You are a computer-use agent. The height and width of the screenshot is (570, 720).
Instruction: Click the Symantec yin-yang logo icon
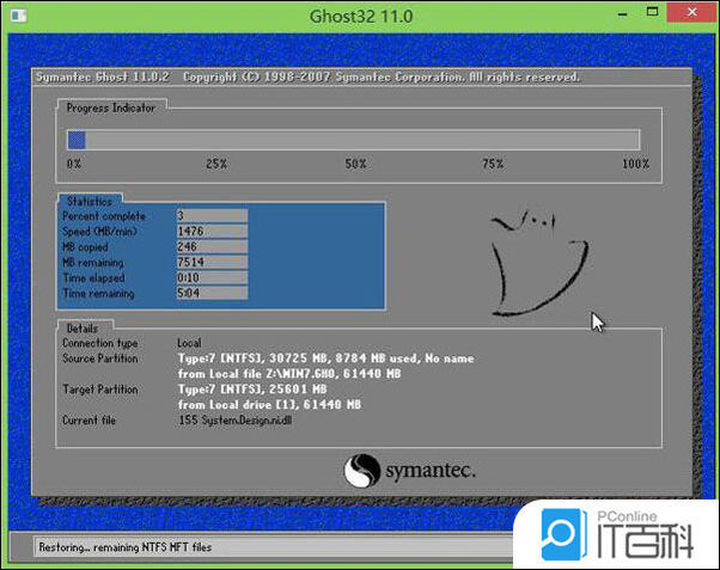[x=362, y=470]
